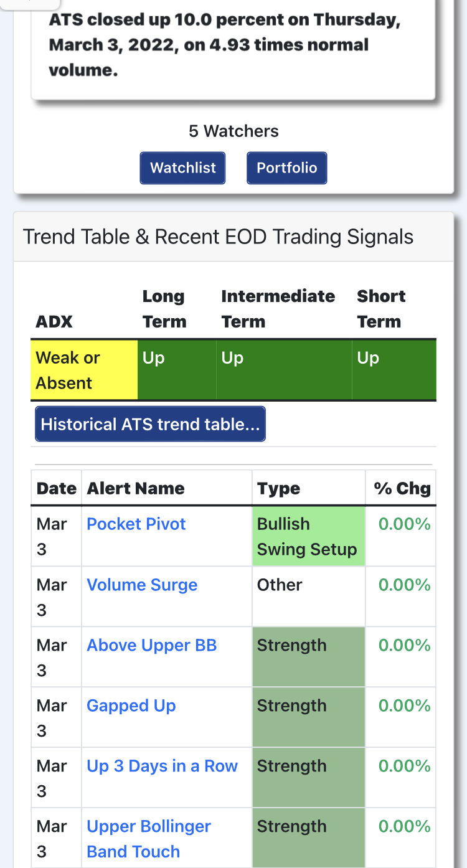The height and width of the screenshot is (868, 467).
Task: Click the Short Term Up cell
Action: 394,370
